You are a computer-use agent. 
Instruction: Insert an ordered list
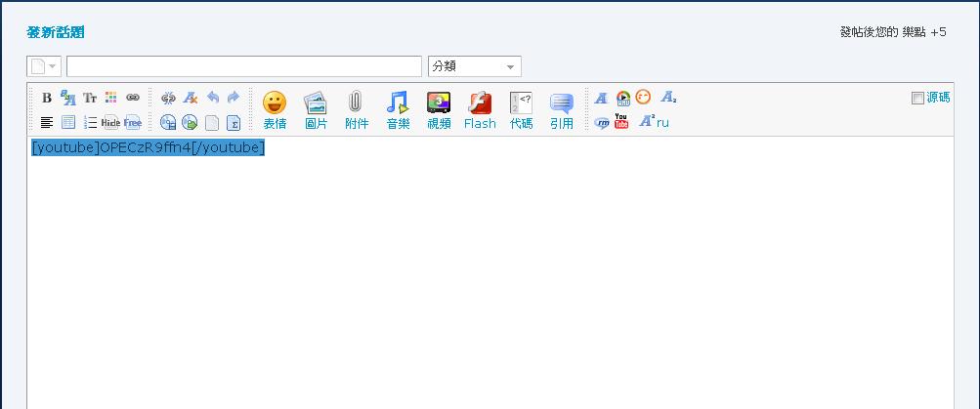(90, 122)
